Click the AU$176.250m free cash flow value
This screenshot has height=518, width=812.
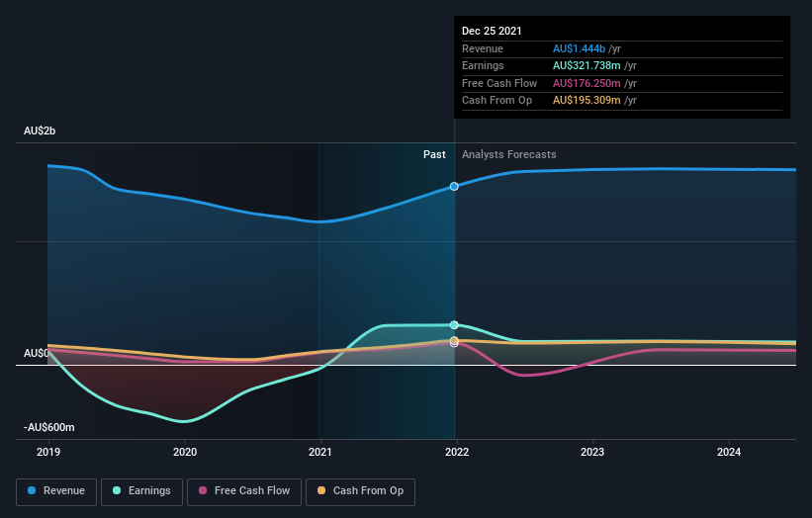(x=586, y=83)
